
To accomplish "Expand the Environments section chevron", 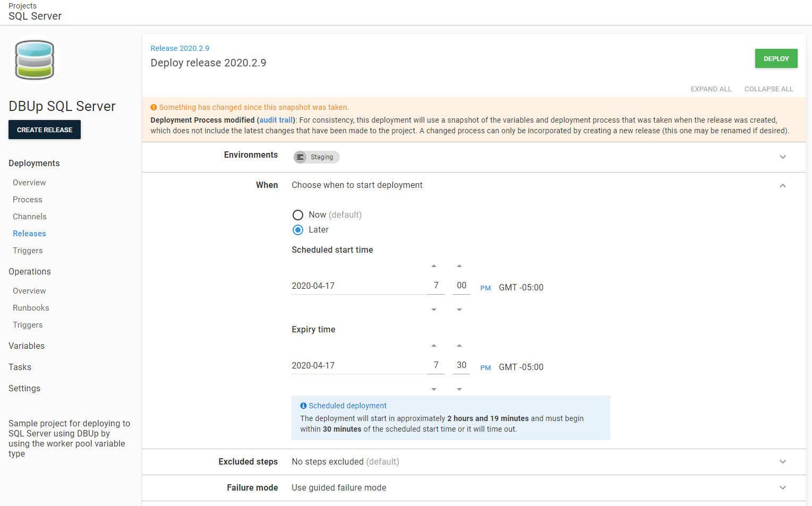I will pyautogui.click(x=782, y=157).
